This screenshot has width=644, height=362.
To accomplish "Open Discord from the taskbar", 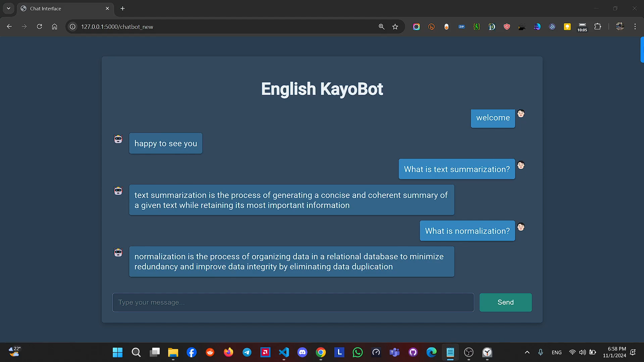I will 302,352.
